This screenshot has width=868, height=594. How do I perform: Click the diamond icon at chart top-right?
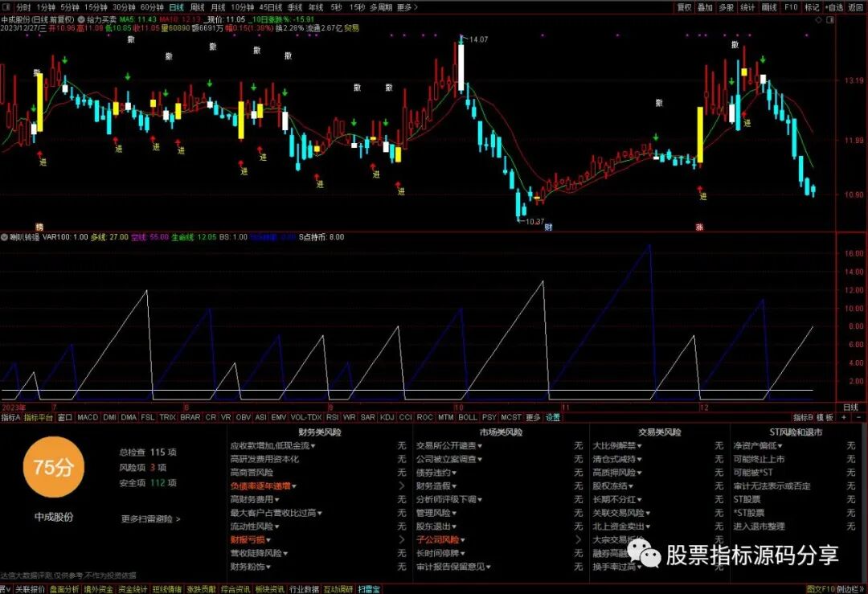[x=819, y=19]
